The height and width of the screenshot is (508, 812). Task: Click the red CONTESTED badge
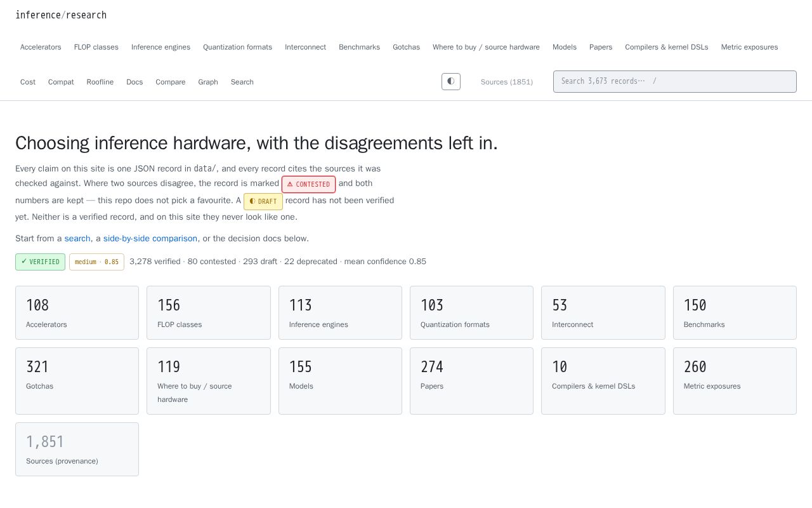tap(308, 184)
